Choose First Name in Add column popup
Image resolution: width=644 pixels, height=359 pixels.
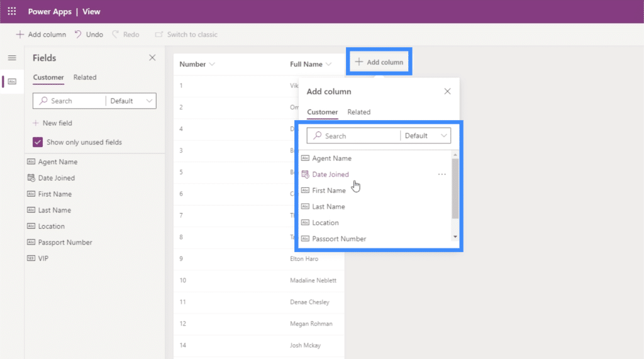pyautogui.click(x=328, y=191)
